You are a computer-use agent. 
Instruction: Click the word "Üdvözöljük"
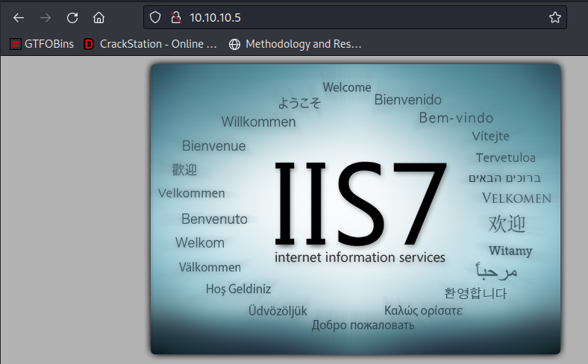click(278, 311)
